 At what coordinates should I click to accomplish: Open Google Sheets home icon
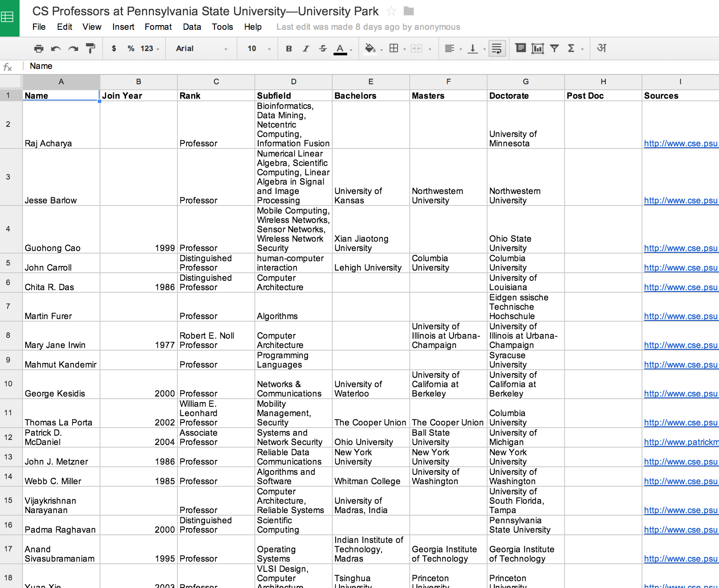coord(10,18)
